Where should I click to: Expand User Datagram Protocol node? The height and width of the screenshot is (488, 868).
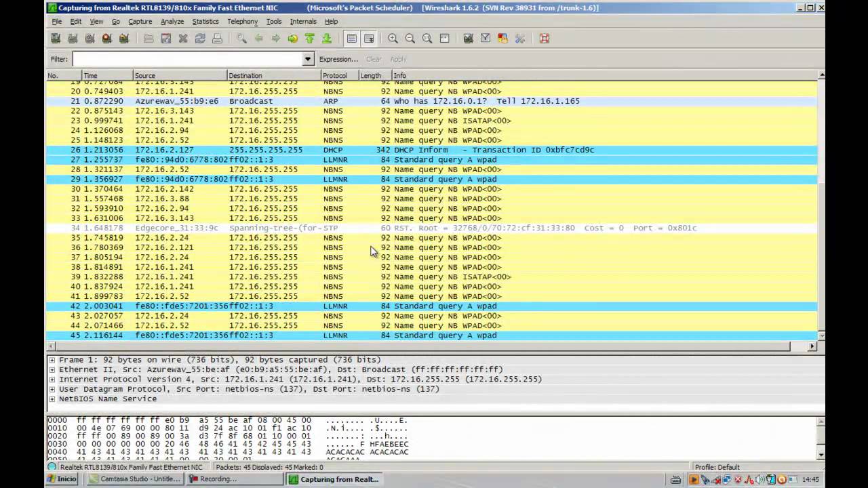(52, 389)
